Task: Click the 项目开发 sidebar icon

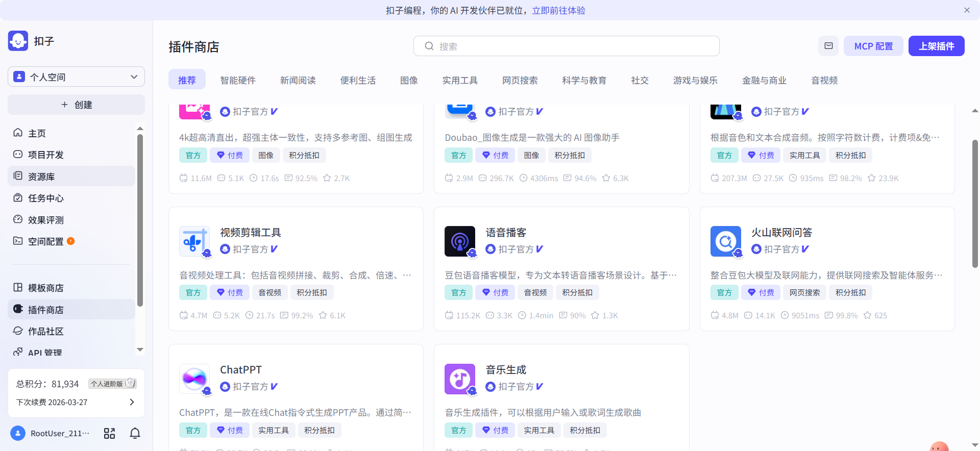Action: coord(18,154)
